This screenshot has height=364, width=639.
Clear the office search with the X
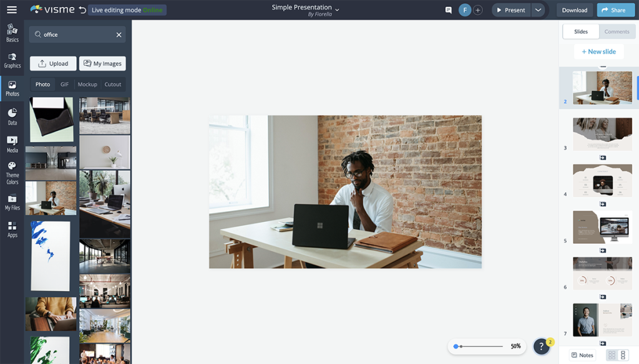click(119, 34)
